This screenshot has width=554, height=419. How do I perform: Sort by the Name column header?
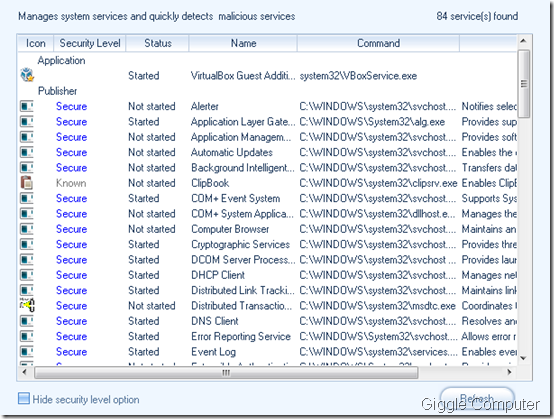pos(243,43)
